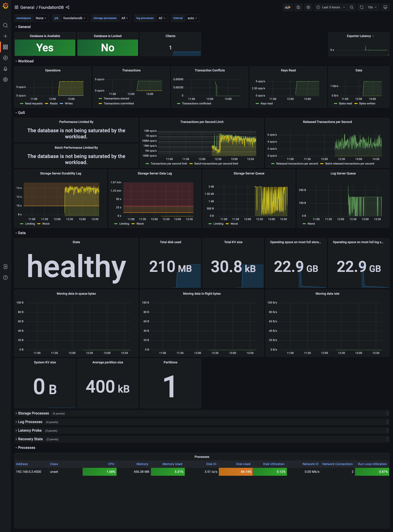Open the namespace None dropdown

pos(41,18)
